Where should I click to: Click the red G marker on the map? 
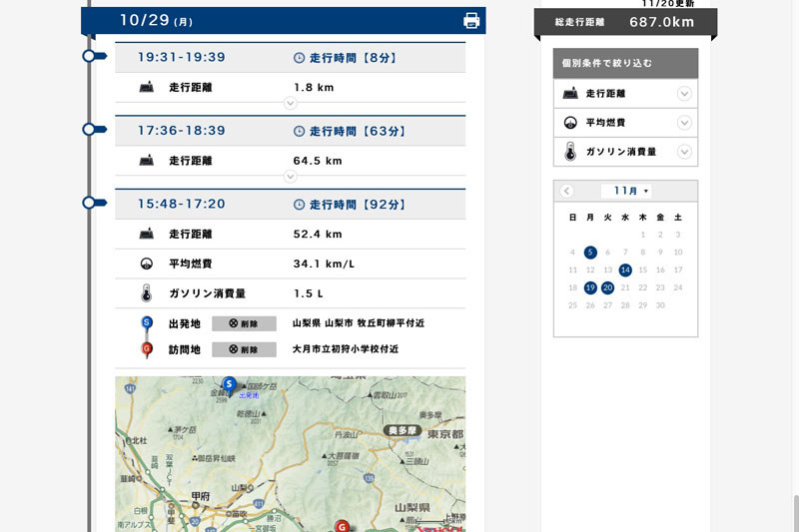(x=343, y=526)
